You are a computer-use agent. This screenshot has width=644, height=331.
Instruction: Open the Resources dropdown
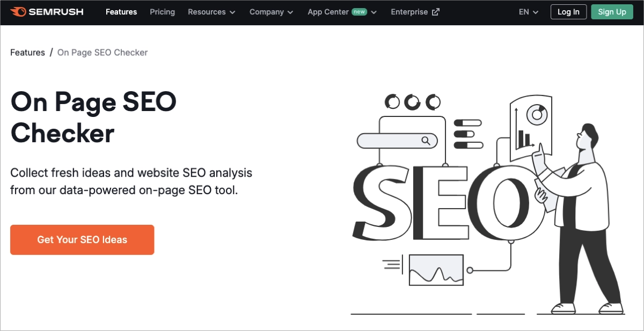[211, 12]
